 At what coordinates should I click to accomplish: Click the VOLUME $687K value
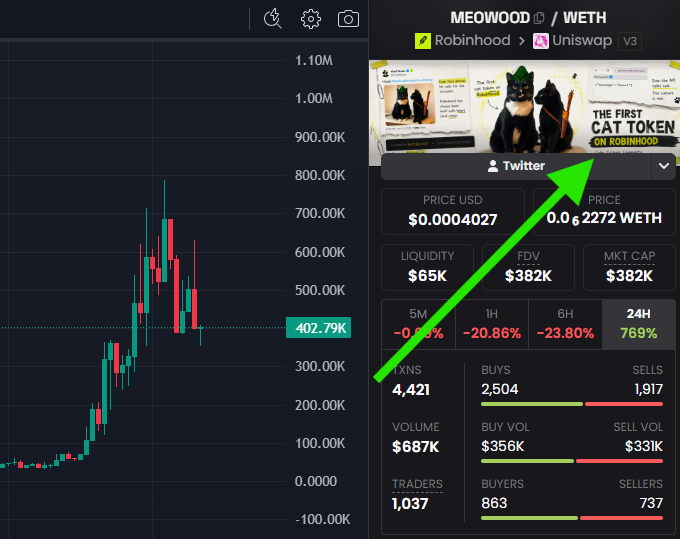click(x=415, y=446)
